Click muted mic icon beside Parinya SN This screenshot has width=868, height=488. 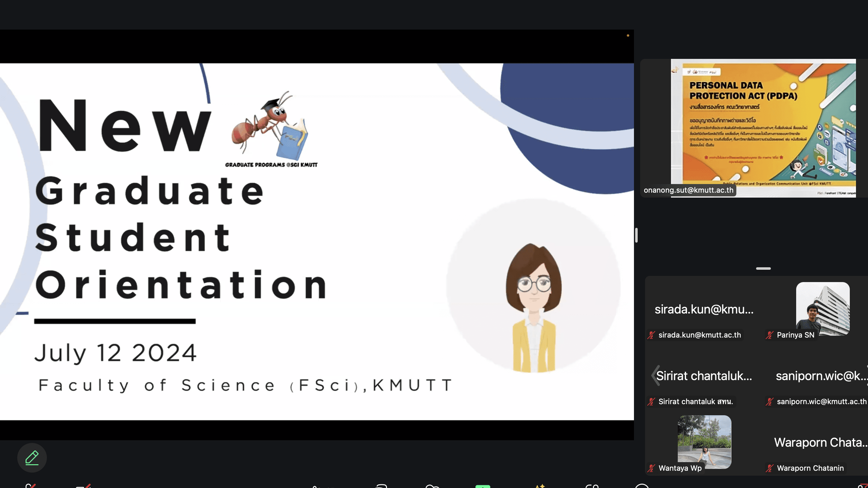coord(769,335)
